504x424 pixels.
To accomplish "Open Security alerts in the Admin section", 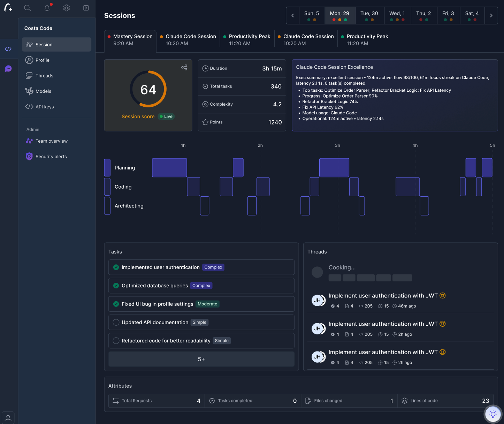I will pos(51,156).
